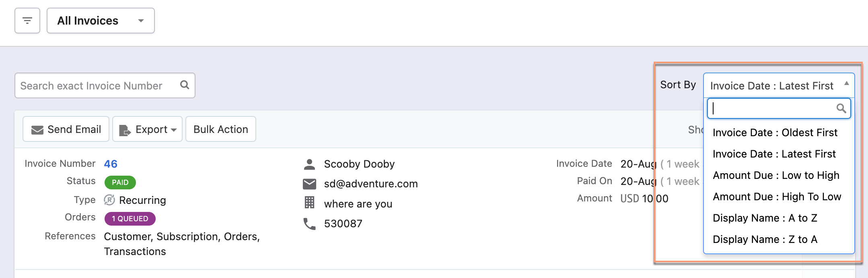The height and width of the screenshot is (278, 868).
Task: Expand the Export dropdown menu
Action: pyautogui.click(x=148, y=129)
